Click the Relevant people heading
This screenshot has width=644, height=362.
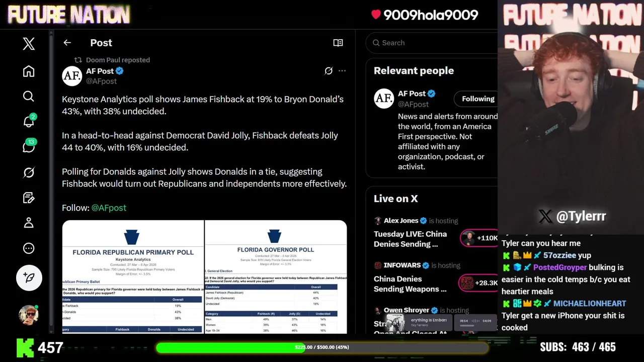[414, 71]
